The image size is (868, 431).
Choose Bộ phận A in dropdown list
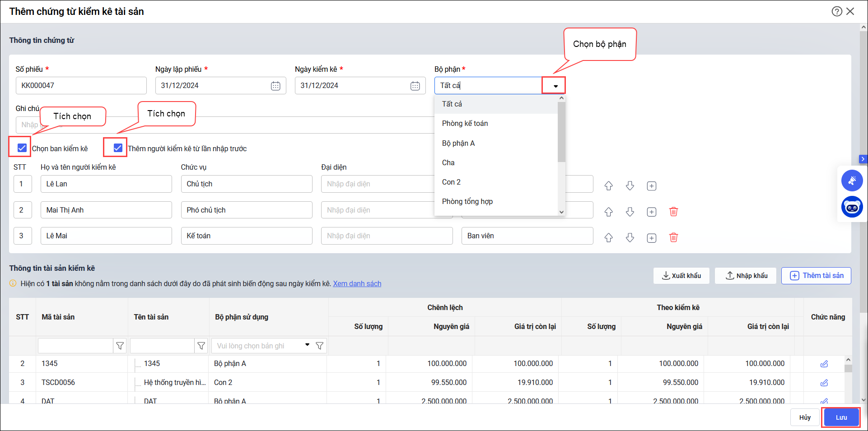458,143
